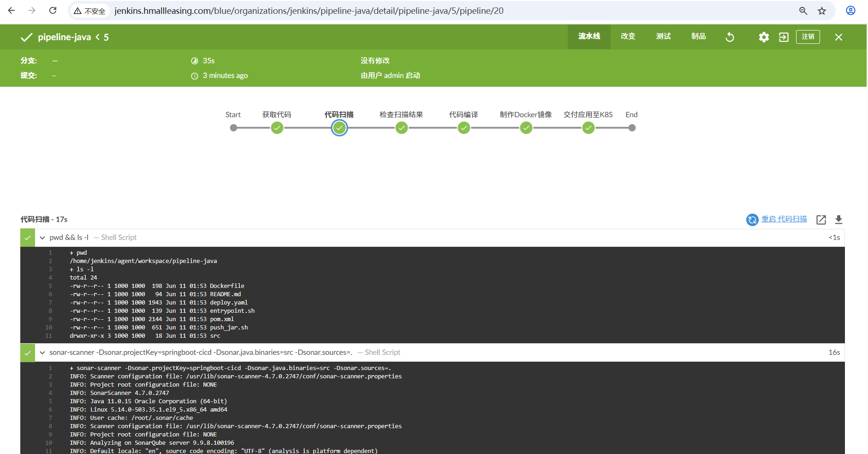
Task: Collapse the sonar-scanner shell script step
Action: coord(42,352)
